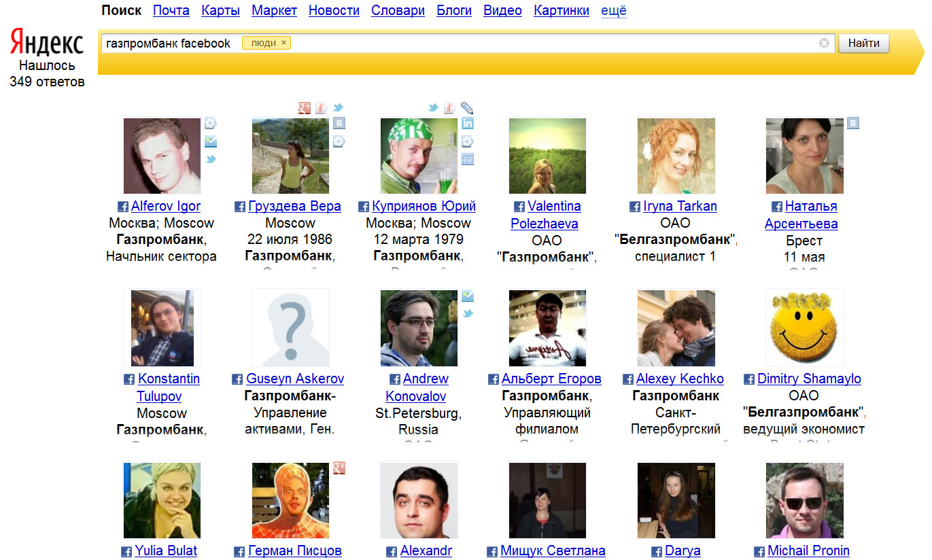Viewport: 932px width, 560px height.
Task: Open Наталья Арсентьева profile link
Action: click(802, 215)
